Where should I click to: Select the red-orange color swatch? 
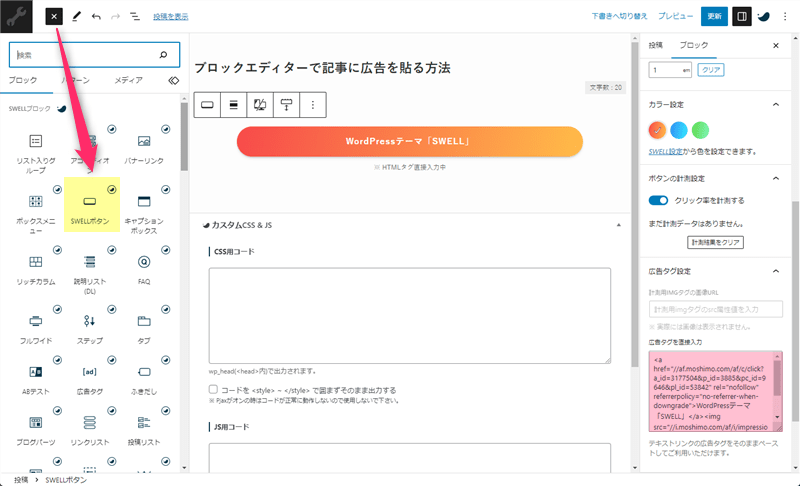657,131
